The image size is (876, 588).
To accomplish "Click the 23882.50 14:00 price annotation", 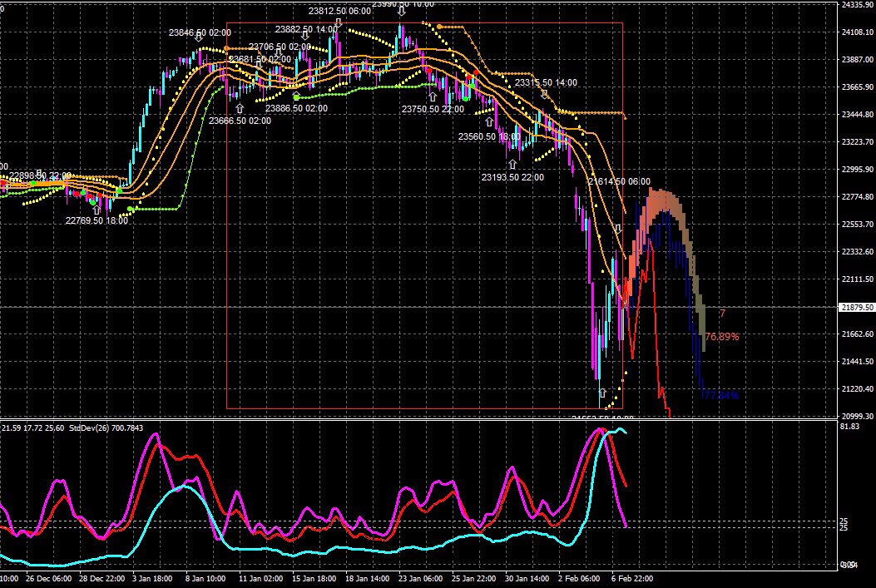I will click(306, 29).
